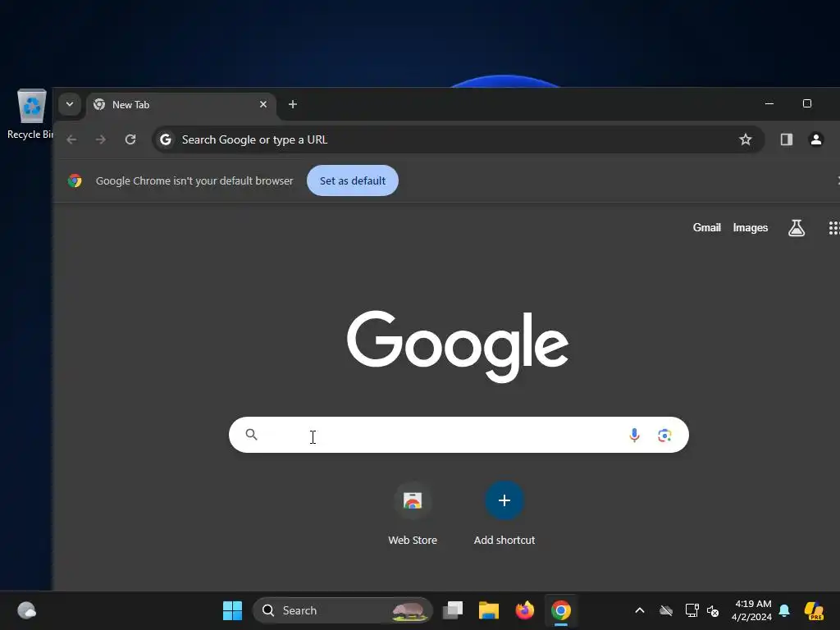Click the Google logo

[x=458, y=345]
